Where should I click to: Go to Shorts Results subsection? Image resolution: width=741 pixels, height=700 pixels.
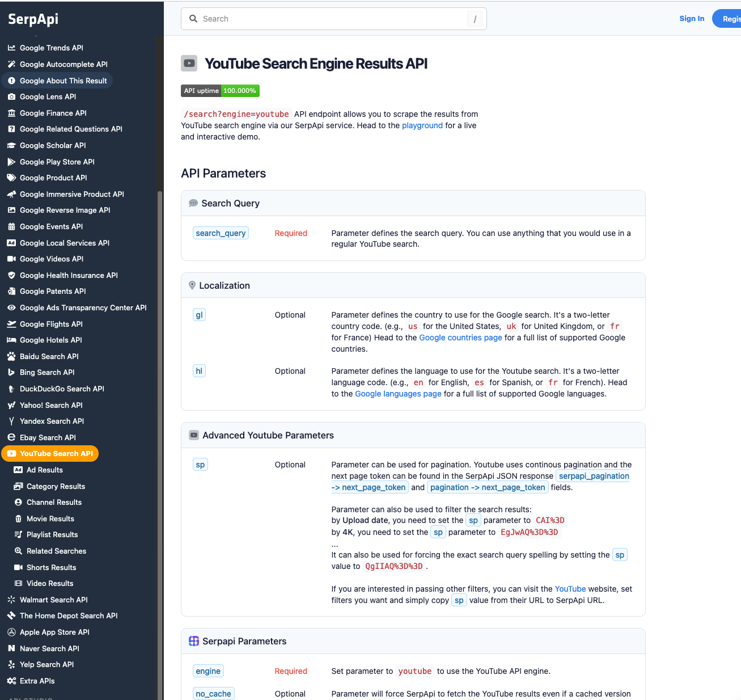click(51, 568)
